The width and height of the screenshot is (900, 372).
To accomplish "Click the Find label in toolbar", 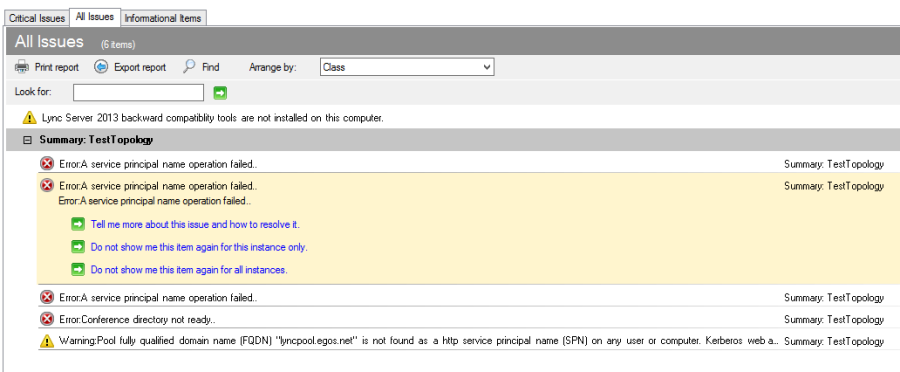I will point(211,67).
